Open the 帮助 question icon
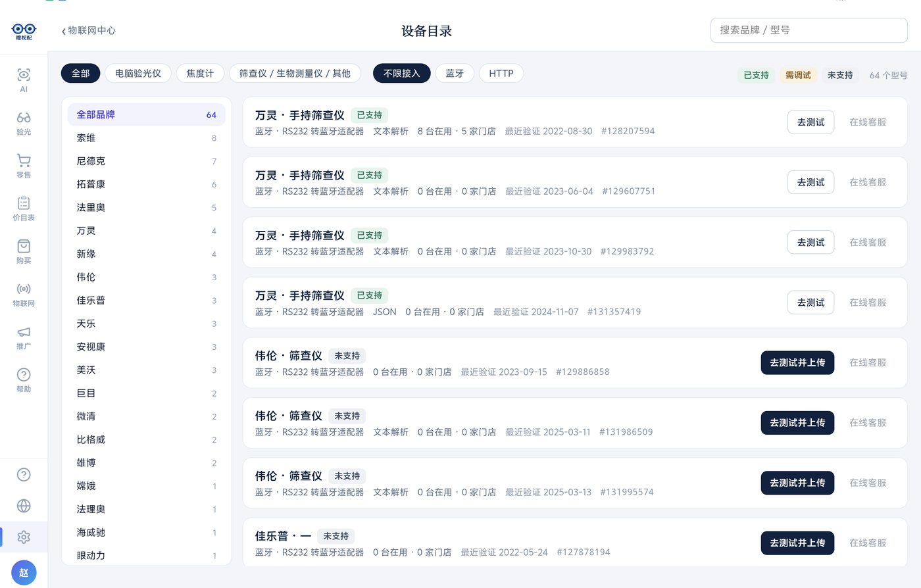 coord(24,380)
